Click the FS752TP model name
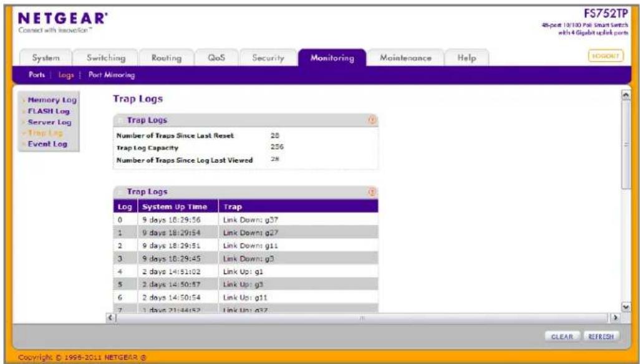The width and height of the screenshot is (640, 364). (x=606, y=14)
